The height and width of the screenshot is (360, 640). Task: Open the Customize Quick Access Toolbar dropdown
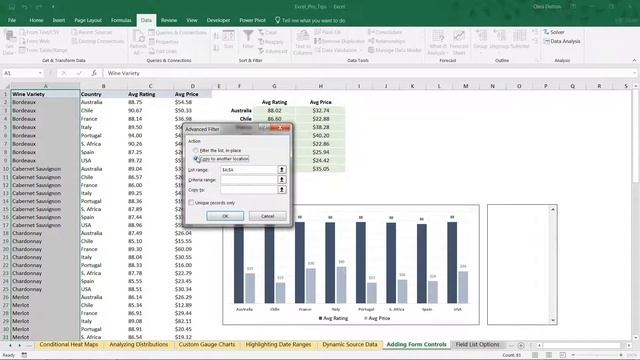tap(53, 7)
